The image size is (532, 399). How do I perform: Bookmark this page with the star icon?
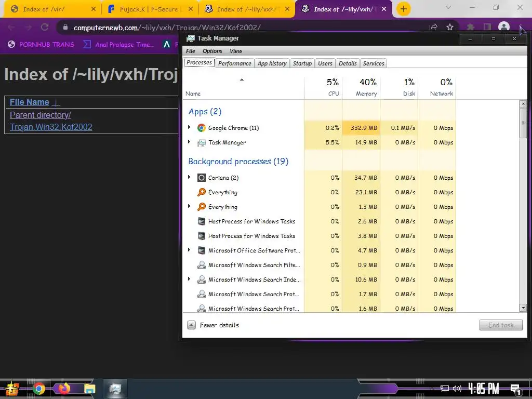coord(450,27)
